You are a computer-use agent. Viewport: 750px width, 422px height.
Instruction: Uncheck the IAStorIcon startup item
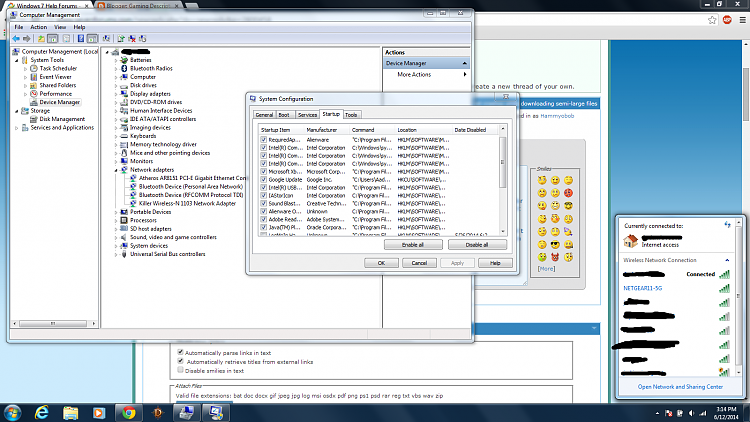(x=264, y=196)
